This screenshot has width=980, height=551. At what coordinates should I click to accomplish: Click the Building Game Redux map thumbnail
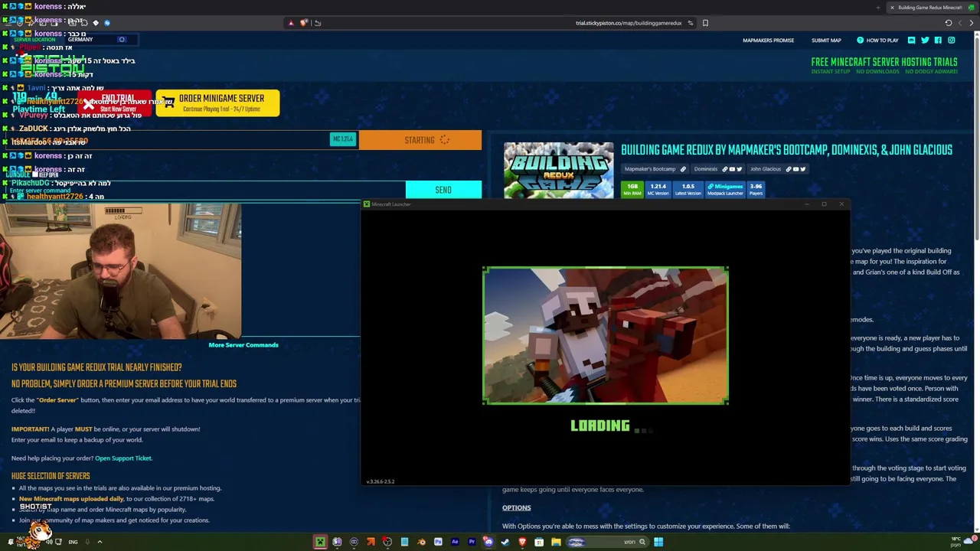pos(559,170)
